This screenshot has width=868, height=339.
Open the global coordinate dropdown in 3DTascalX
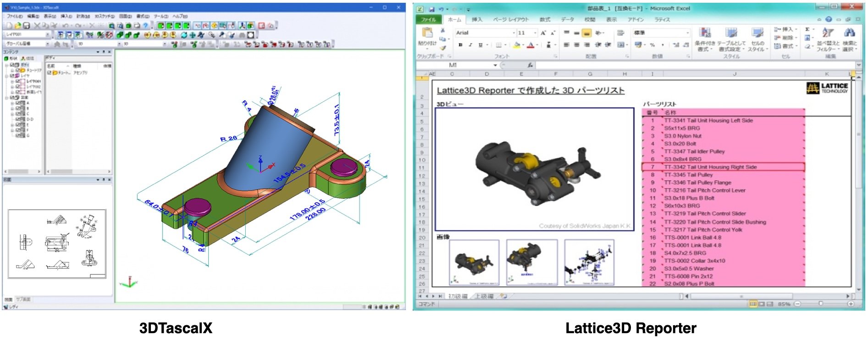47,44
